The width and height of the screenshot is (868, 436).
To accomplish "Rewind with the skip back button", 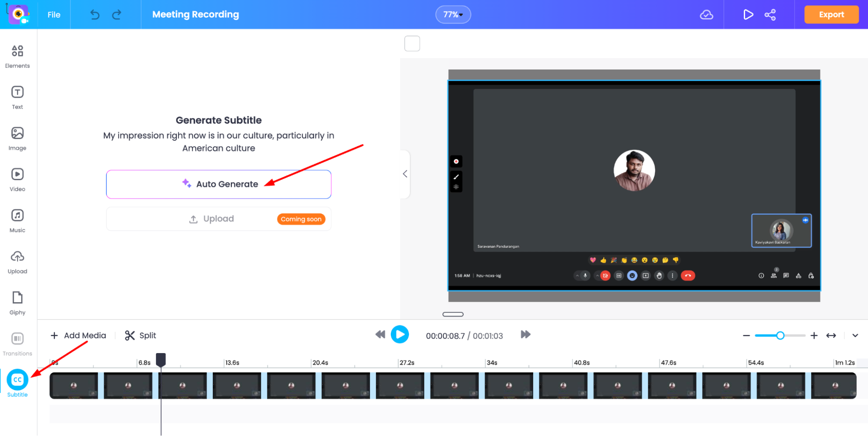I will (380, 334).
